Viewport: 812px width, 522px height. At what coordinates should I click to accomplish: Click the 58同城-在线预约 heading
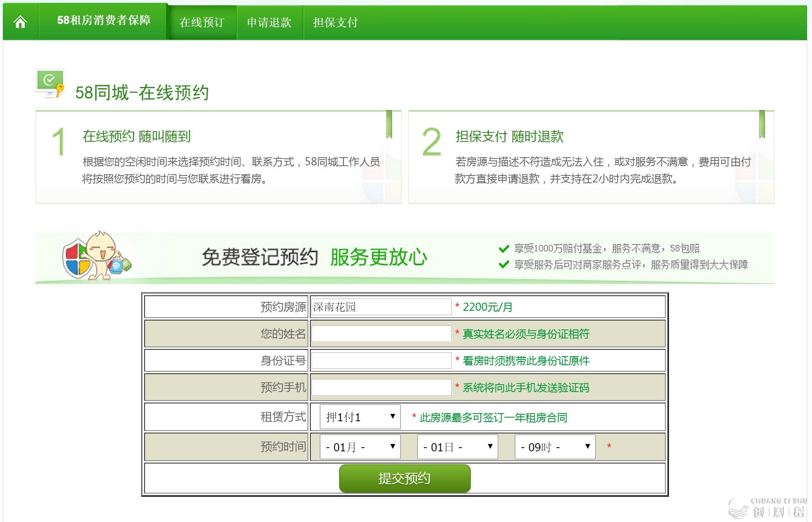142,93
